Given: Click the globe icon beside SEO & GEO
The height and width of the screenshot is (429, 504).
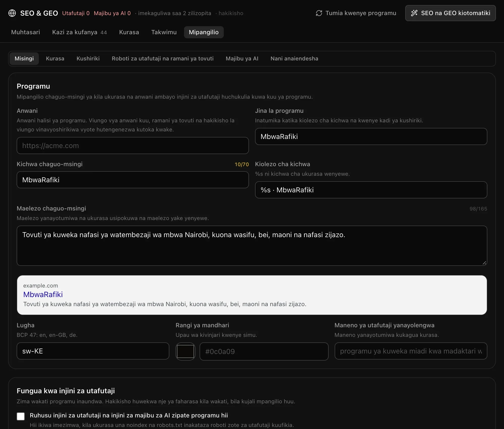Looking at the screenshot, I should click(12, 13).
